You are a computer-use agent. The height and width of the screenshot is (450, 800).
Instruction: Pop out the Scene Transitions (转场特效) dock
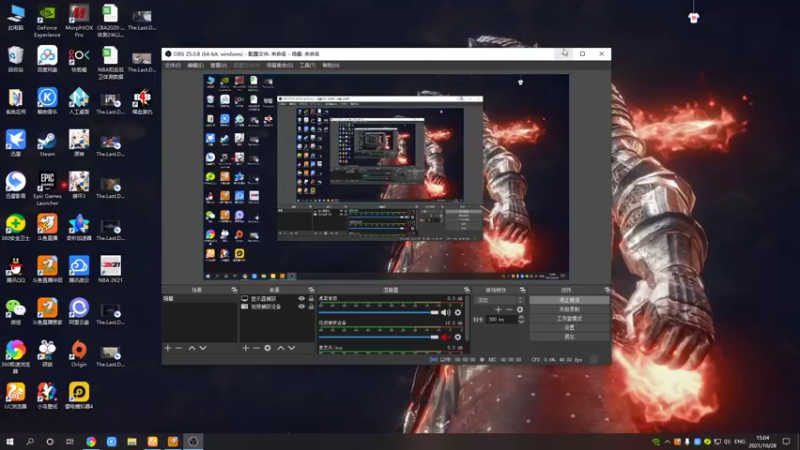coord(522,290)
